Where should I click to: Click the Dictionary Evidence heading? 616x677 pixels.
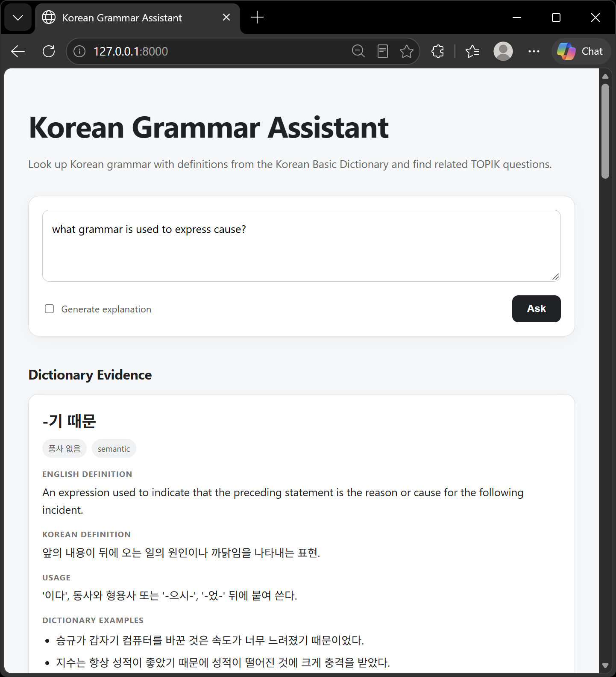click(90, 375)
